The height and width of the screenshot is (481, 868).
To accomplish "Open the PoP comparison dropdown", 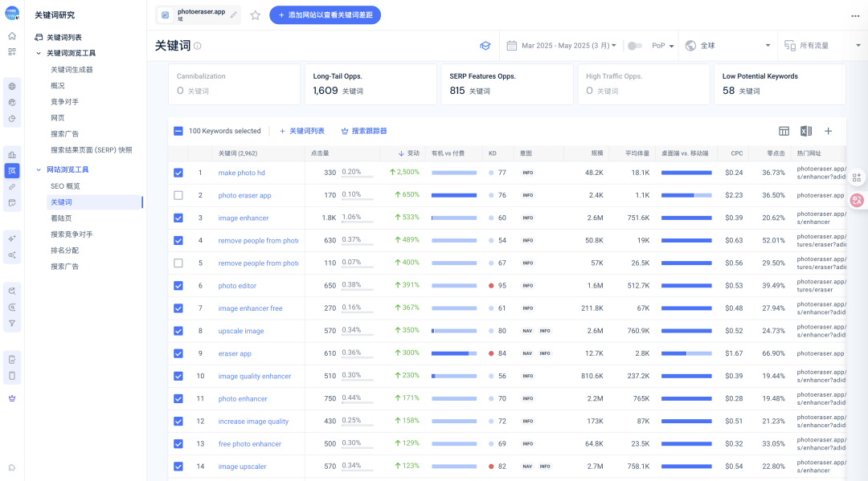I will [662, 46].
